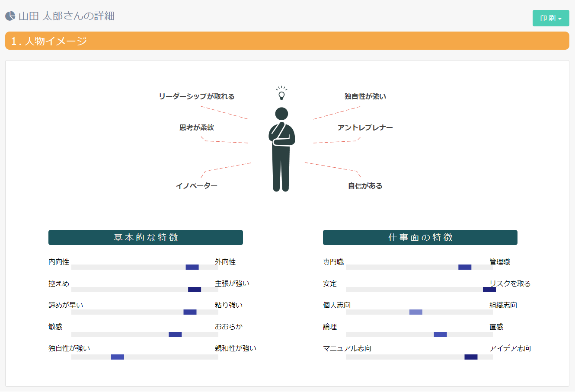Click the リスクを取る label

pyautogui.click(x=510, y=284)
